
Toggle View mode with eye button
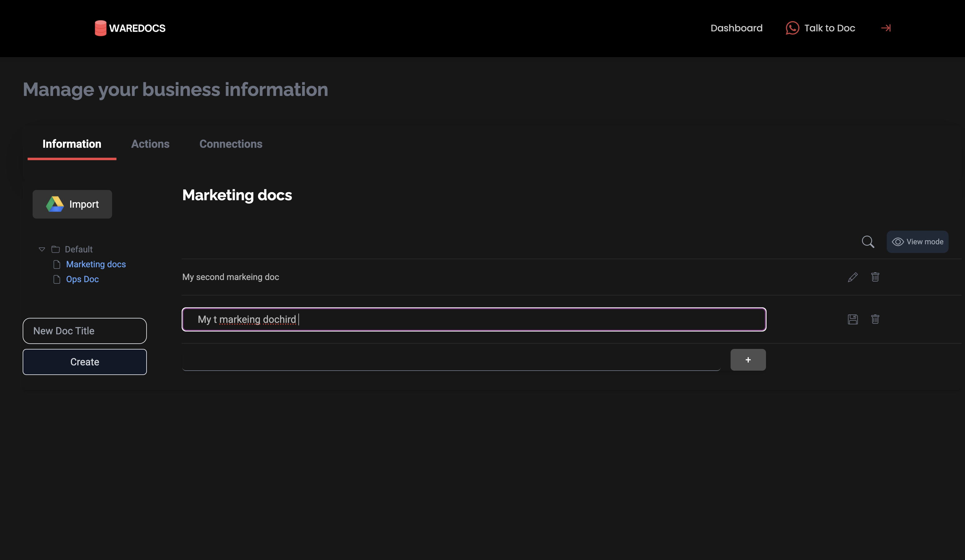point(917,242)
